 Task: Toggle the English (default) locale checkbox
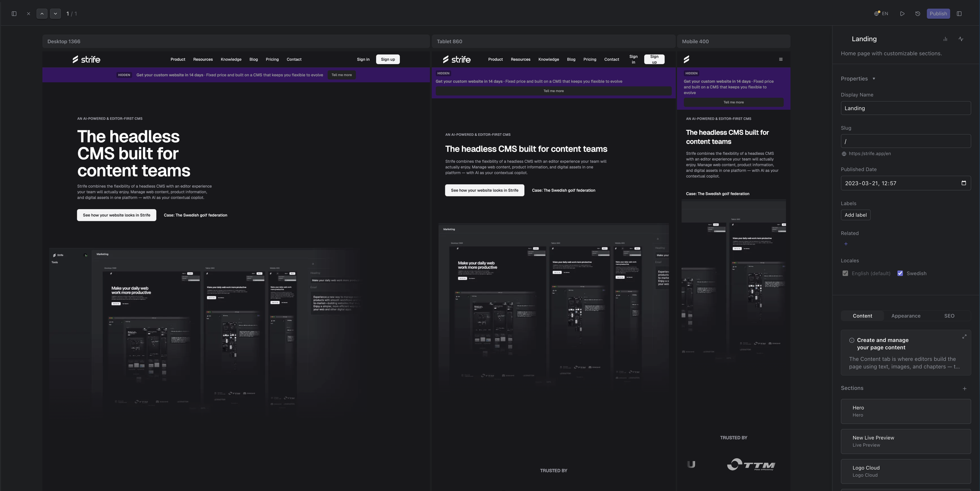coord(845,273)
